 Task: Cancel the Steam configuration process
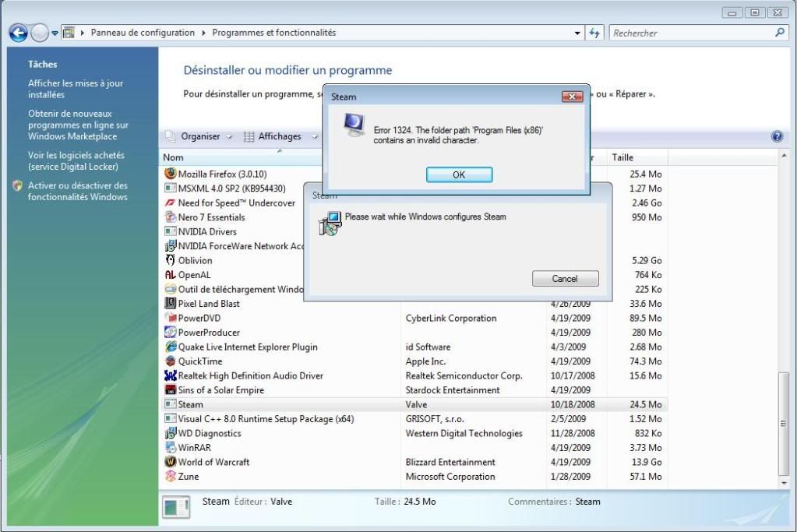click(x=564, y=278)
